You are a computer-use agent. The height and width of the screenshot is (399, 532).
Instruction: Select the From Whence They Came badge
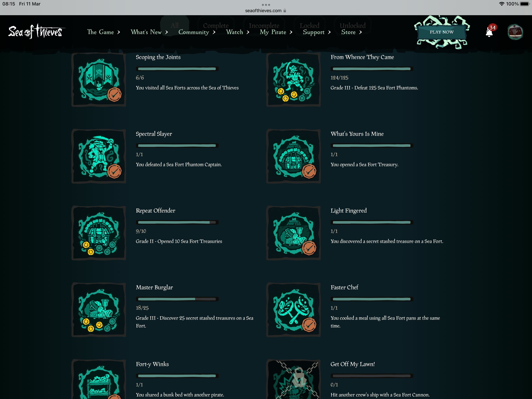(x=293, y=80)
